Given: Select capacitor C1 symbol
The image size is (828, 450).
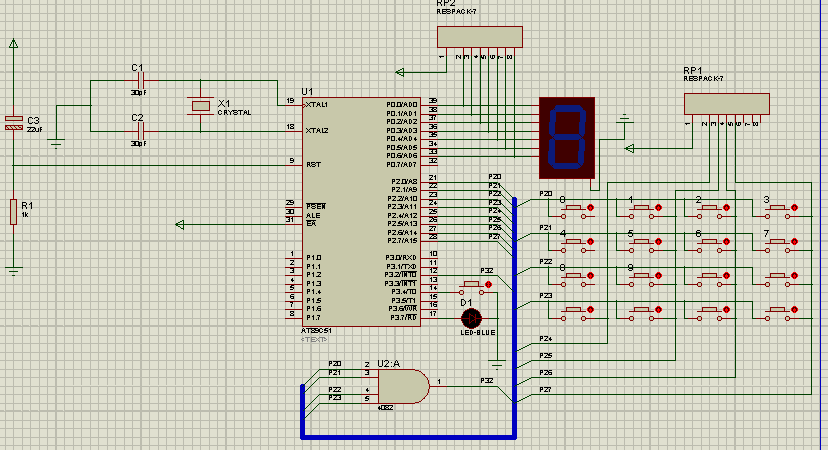Looking at the screenshot, I should point(140,81).
